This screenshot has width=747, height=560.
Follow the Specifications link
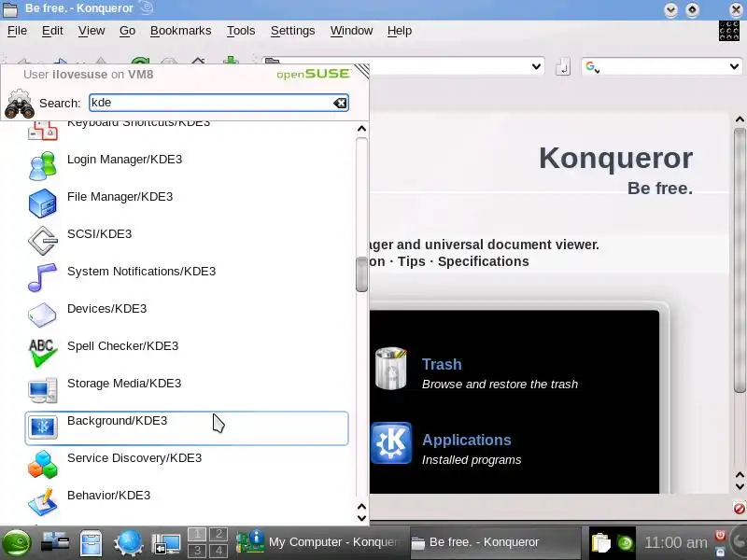pos(483,261)
